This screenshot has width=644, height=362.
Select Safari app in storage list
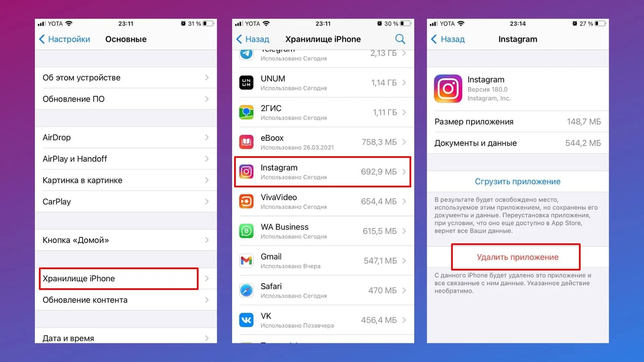click(x=322, y=290)
